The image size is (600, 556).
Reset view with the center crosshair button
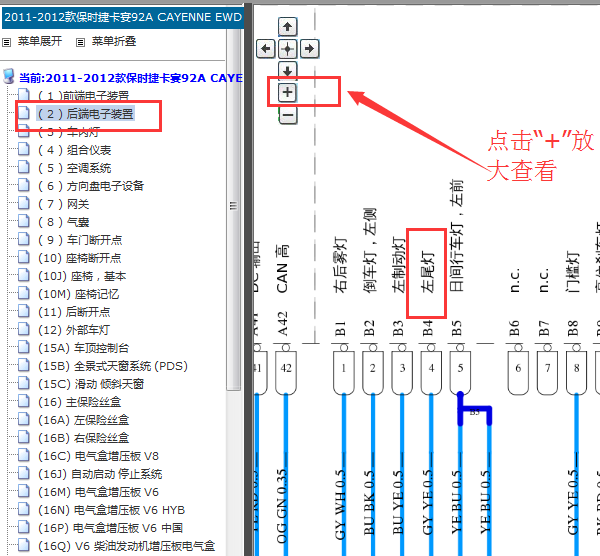tap(287, 49)
